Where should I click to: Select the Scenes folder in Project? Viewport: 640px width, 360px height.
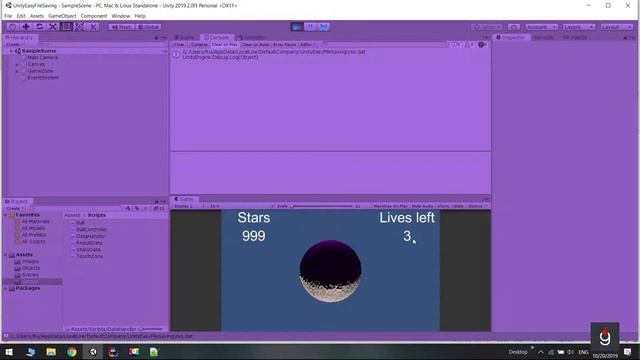pos(30,275)
